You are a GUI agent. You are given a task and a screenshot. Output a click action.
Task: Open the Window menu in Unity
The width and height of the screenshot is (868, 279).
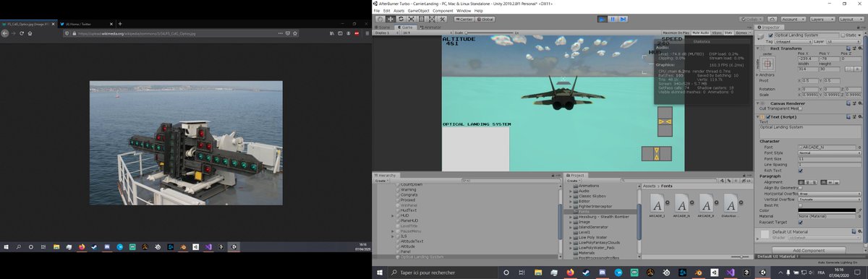464,11
